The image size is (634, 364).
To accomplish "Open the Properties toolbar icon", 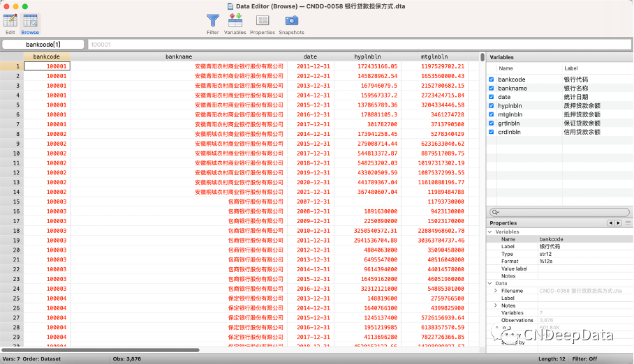I will click(x=263, y=20).
